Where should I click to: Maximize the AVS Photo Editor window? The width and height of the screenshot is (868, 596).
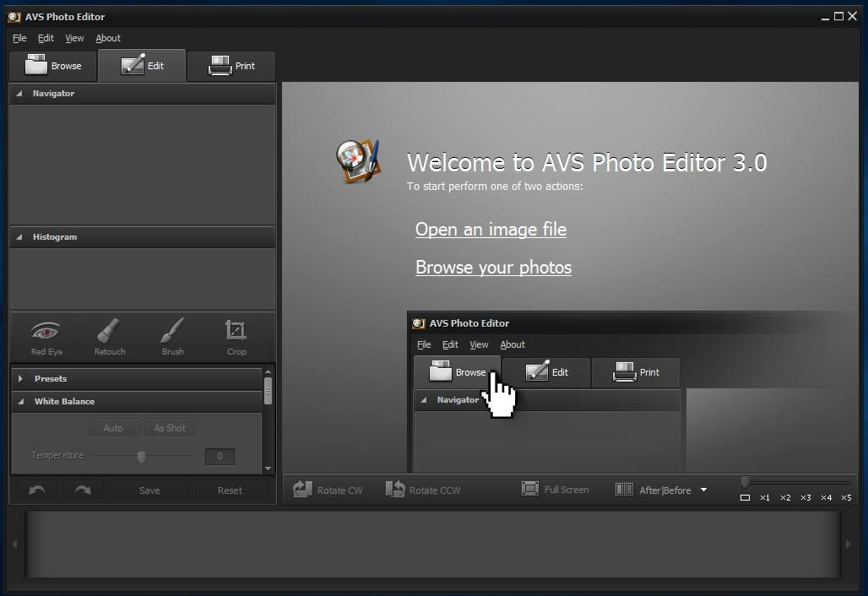click(838, 17)
